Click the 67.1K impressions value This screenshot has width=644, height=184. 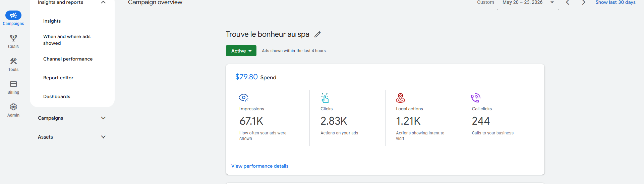251,121
